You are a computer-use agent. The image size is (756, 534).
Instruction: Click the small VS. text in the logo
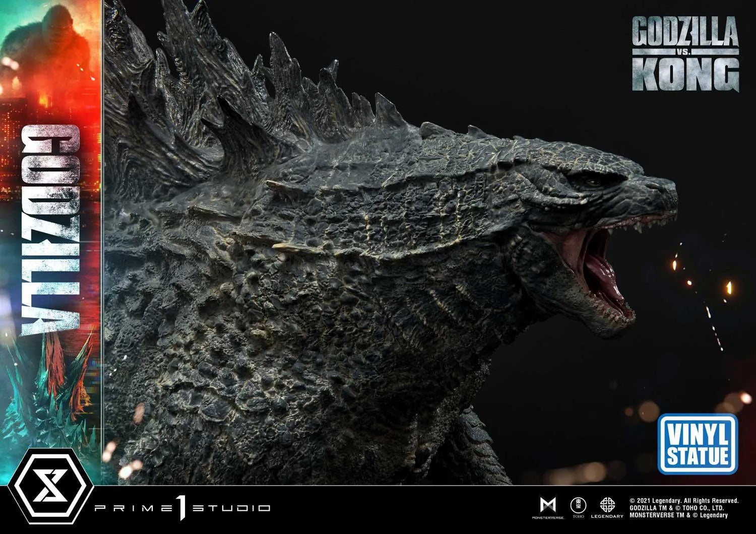685,52
